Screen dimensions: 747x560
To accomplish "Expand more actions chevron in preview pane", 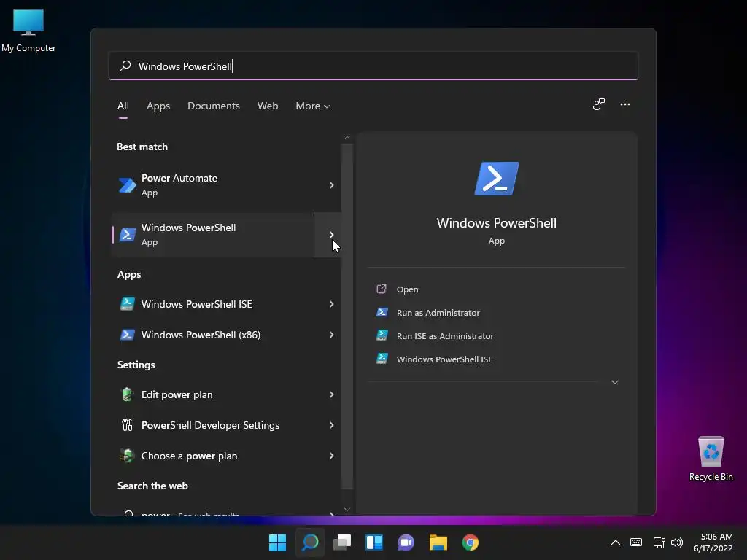I will pyautogui.click(x=614, y=382).
